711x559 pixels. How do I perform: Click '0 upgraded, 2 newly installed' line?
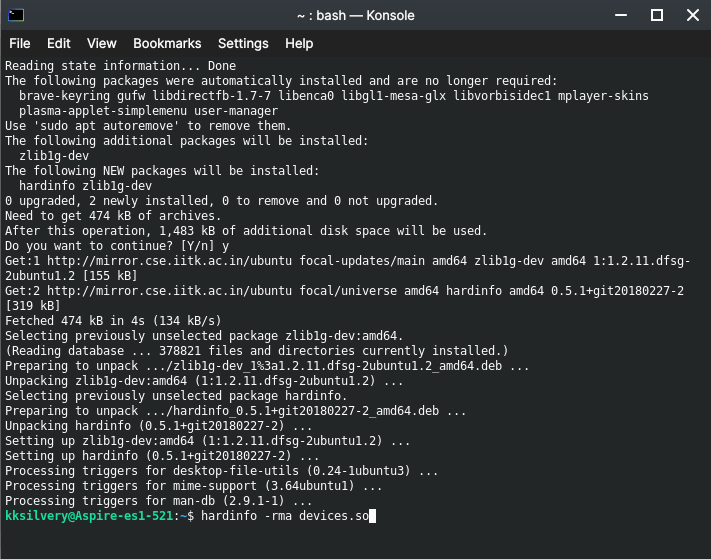pos(221,201)
